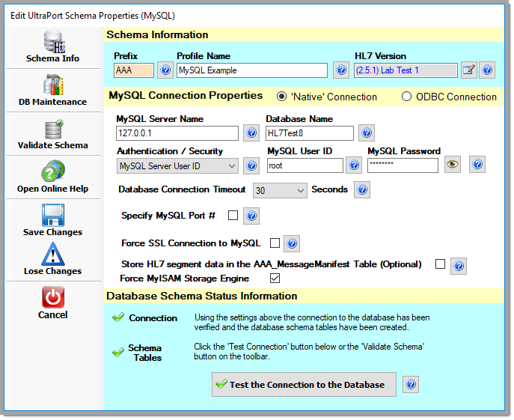Open help for MySQL User ID
514x420 pixels.
(x=354, y=165)
